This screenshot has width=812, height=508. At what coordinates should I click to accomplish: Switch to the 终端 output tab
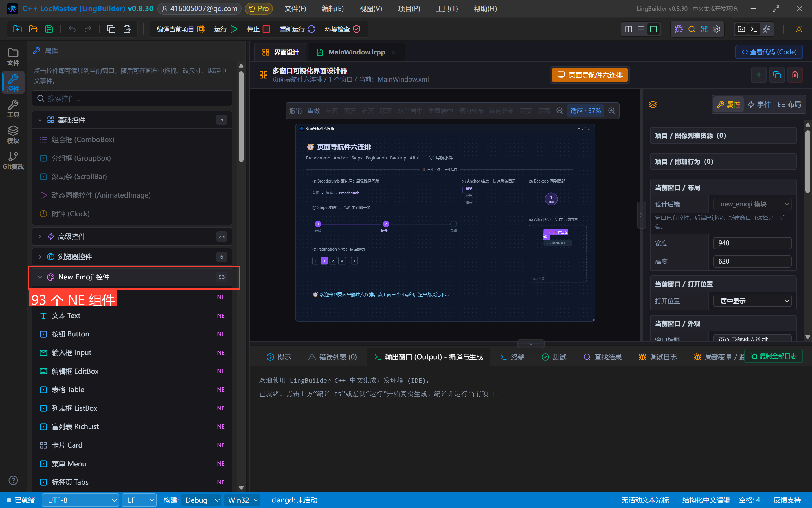pyautogui.click(x=512, y=357)
